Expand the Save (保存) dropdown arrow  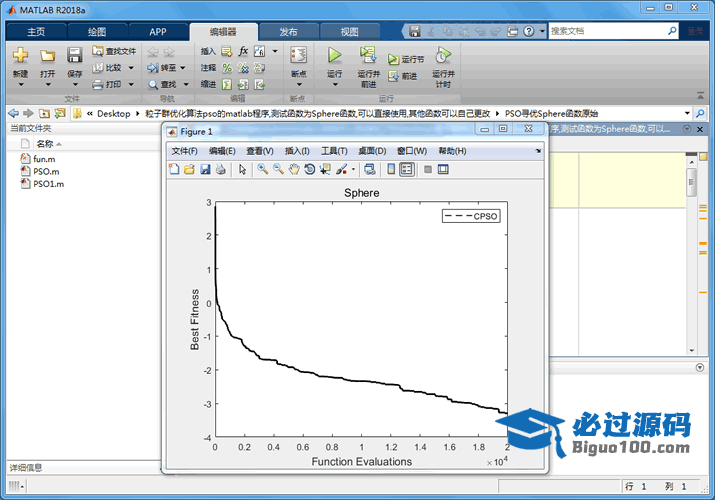75,85
